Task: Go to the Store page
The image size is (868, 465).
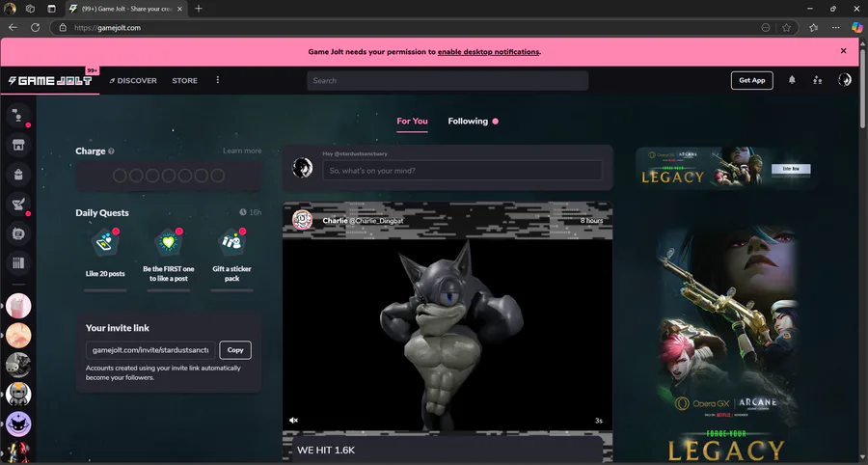Action: click(x=184, y=81)
